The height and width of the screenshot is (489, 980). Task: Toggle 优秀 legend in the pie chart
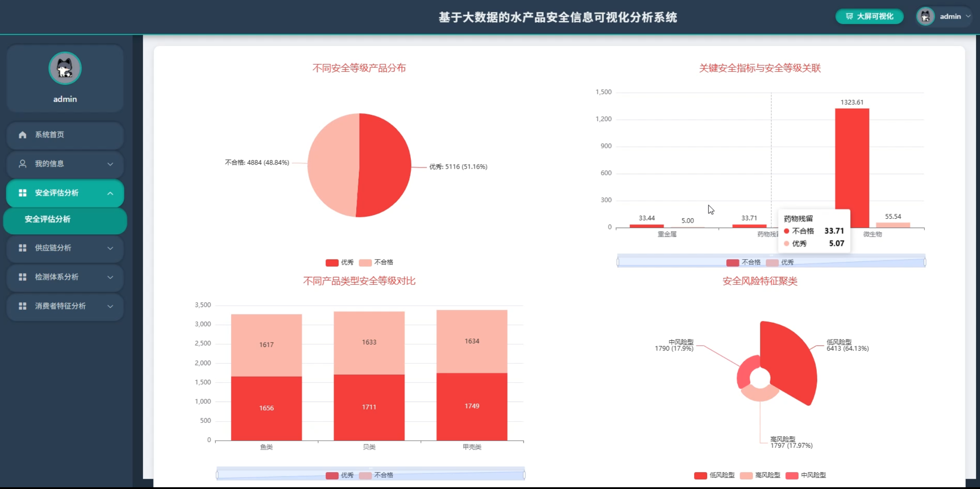[x=339, y=262]
